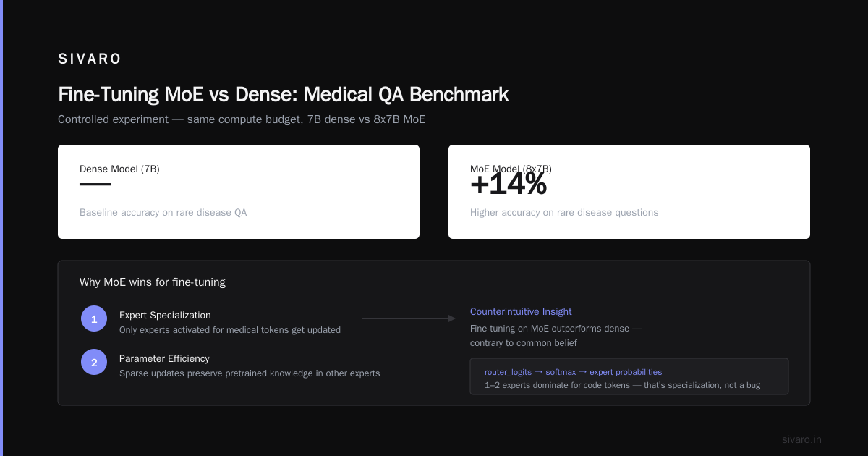The height and width of the screenshot is (456, 868).
Task: Click the Dense Model (7B) card
Action: (x=239, y=192)
